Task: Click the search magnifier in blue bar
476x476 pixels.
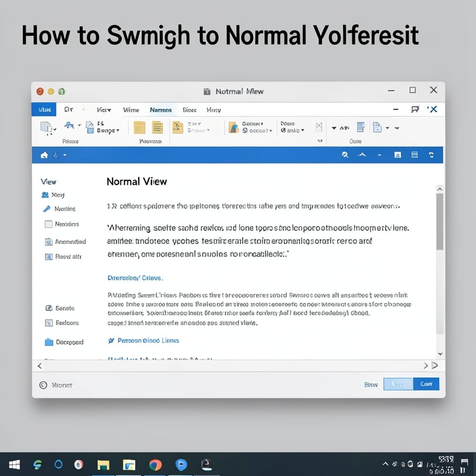Action: pos(345,155)
